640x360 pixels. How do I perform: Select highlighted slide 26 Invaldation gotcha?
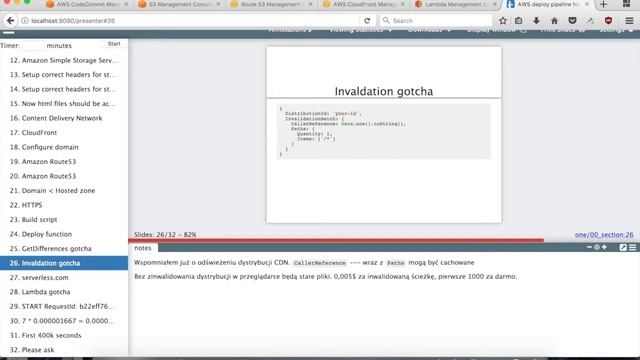click(x=64, y=263)
